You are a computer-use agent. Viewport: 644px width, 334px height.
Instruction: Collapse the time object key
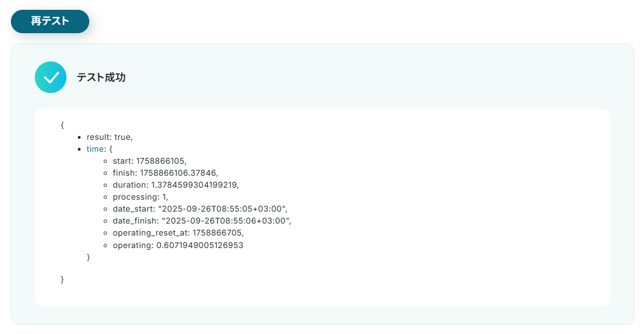point(95,149)
